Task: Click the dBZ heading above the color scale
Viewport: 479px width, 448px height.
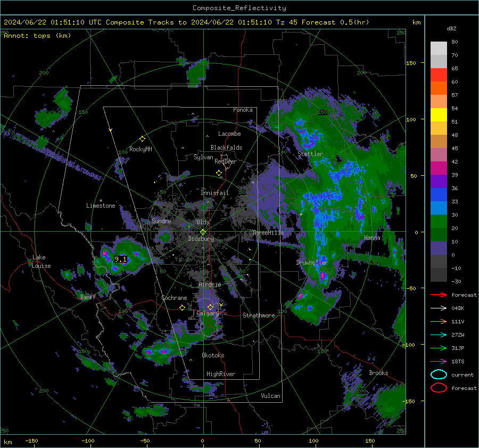Action: pos(451,29)
